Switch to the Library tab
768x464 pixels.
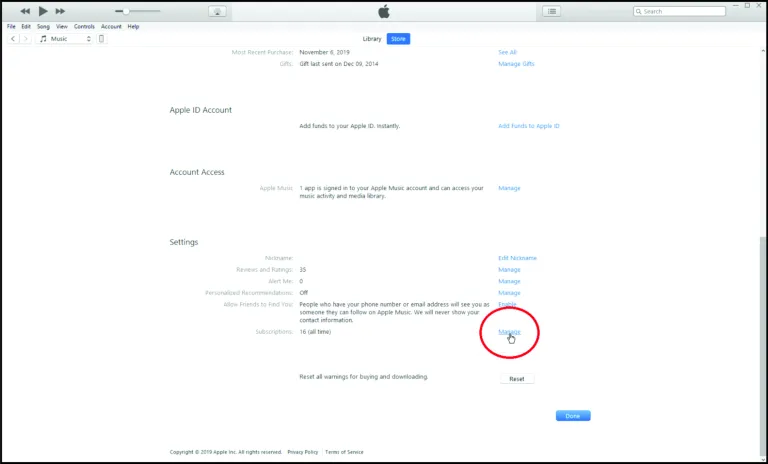click(372, 38)
